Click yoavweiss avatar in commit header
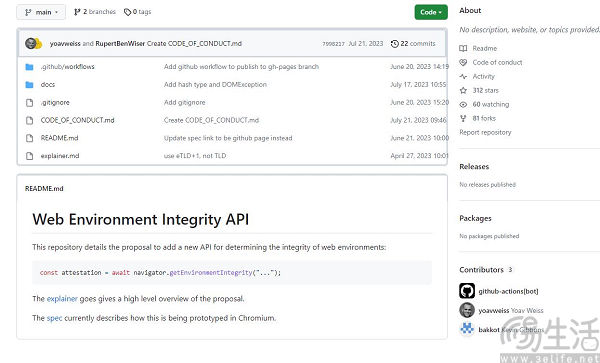 tap(31, 43)
